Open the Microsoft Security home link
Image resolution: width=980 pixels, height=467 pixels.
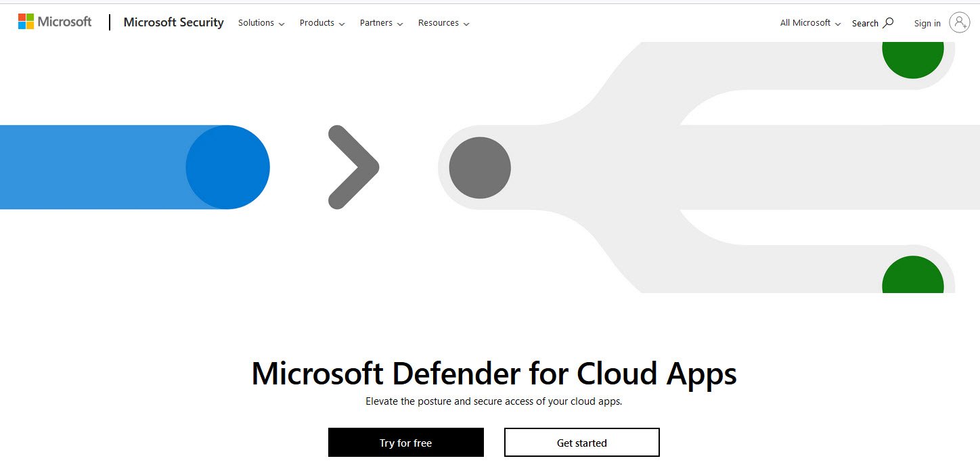tap(173, 22)
